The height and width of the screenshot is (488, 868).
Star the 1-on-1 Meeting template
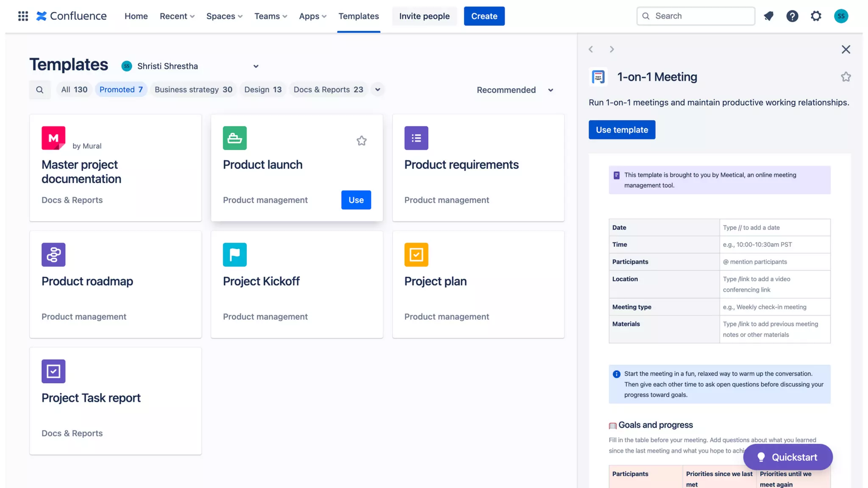pos(846,77)
